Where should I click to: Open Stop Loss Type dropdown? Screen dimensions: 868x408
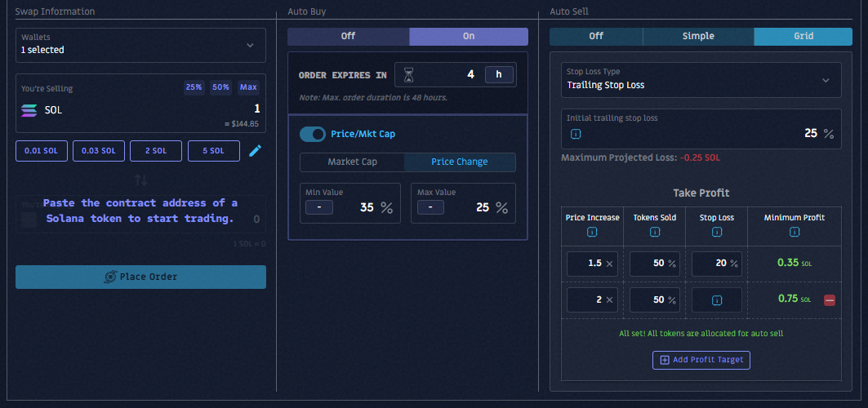click(701, 80)
